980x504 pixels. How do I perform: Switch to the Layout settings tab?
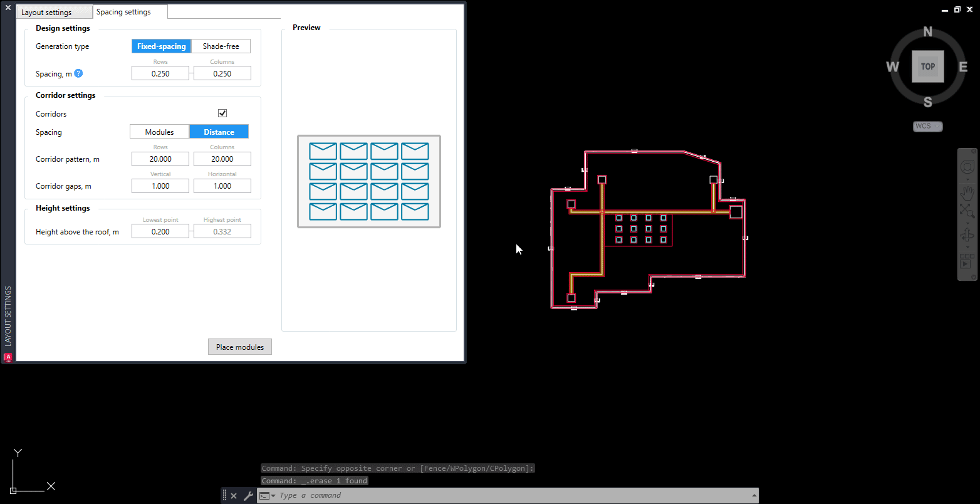[x=55, y=13]
